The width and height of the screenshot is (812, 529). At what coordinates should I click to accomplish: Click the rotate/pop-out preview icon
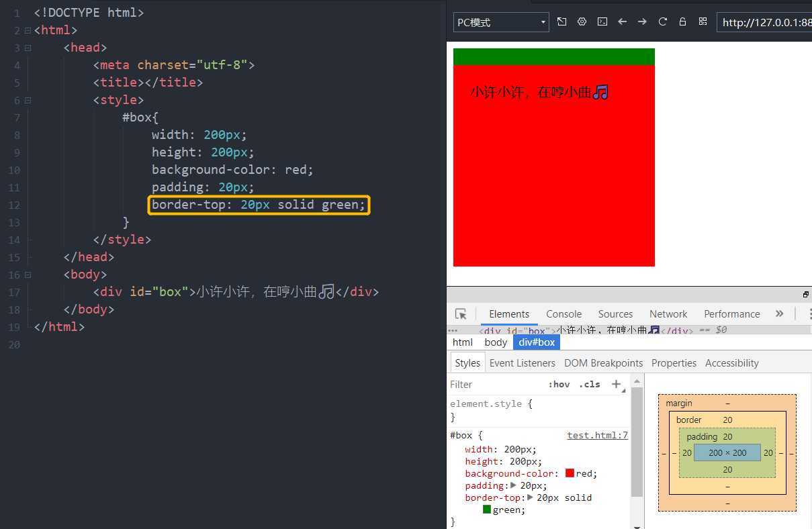[x=562, y=21]
